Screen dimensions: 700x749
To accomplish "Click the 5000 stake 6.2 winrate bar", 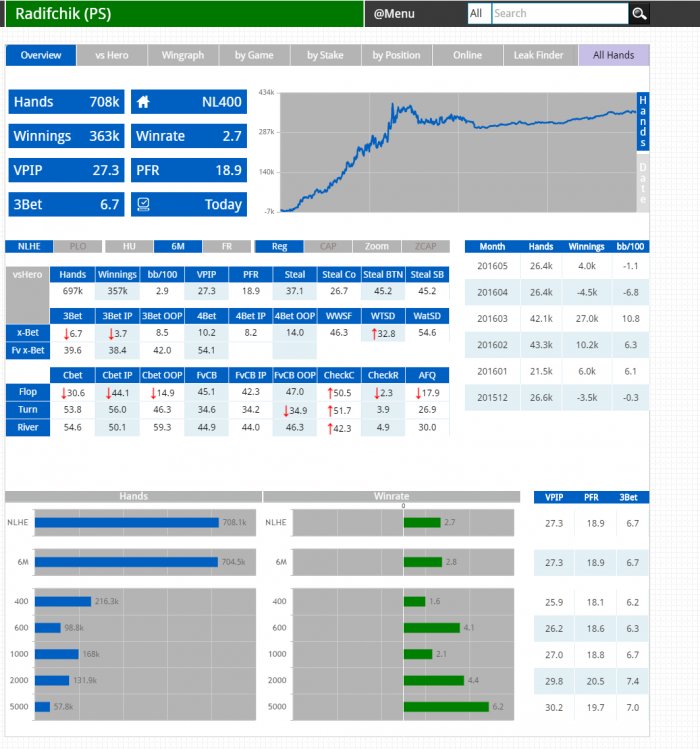I will click(446, 706).
